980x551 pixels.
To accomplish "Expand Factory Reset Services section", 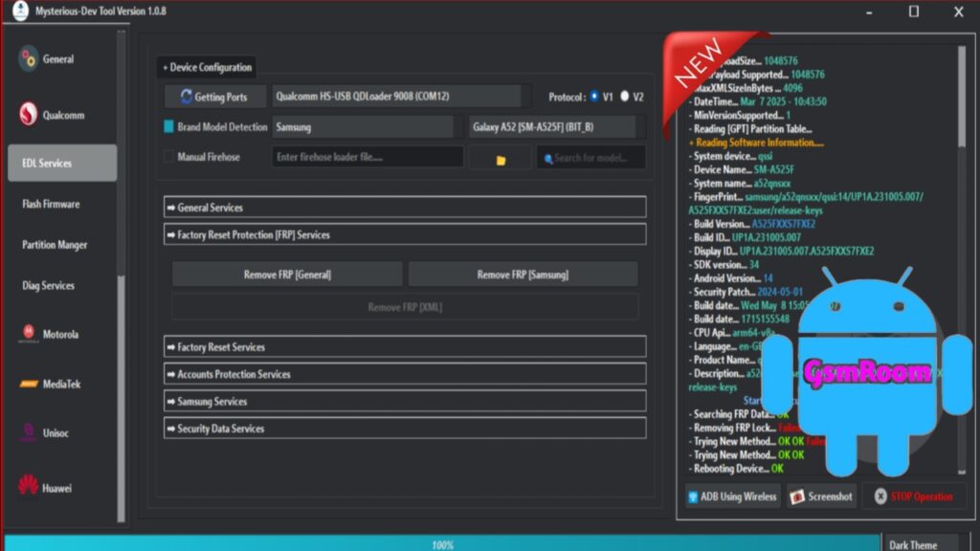I will coord(405,347).
